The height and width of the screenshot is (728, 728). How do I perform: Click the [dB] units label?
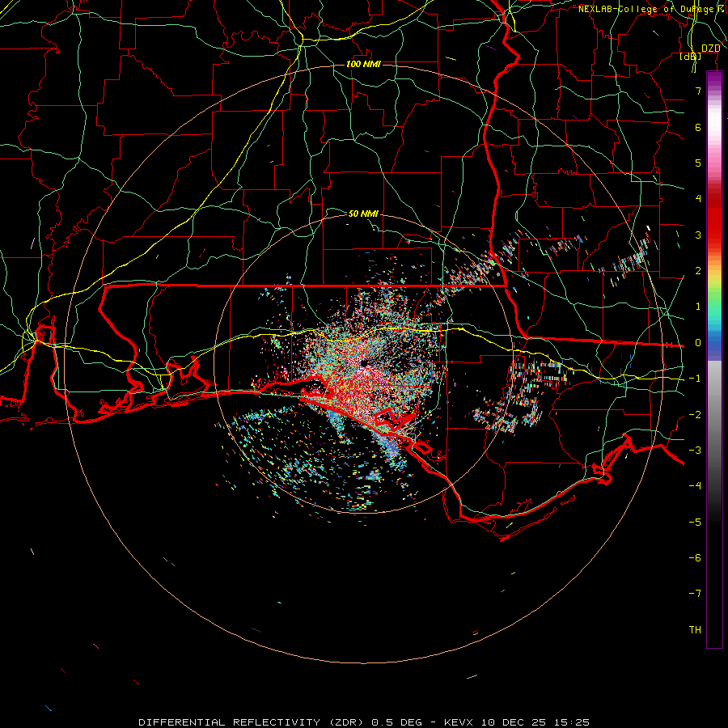click(691, 57)
